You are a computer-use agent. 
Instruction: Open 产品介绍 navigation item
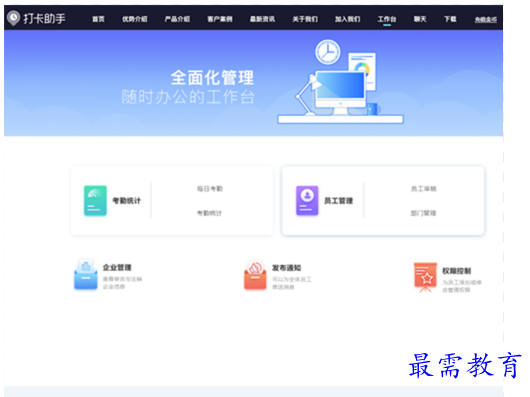click(x=177, y=19)
